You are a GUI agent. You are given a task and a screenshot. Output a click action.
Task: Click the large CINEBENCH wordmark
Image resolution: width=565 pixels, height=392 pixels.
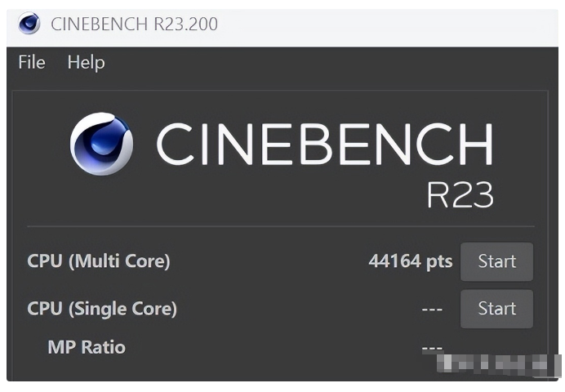click(x=325, y=145)
